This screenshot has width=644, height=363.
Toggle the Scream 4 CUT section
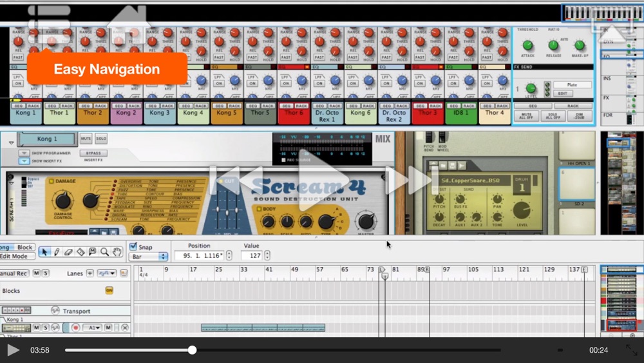pos(220,181)
